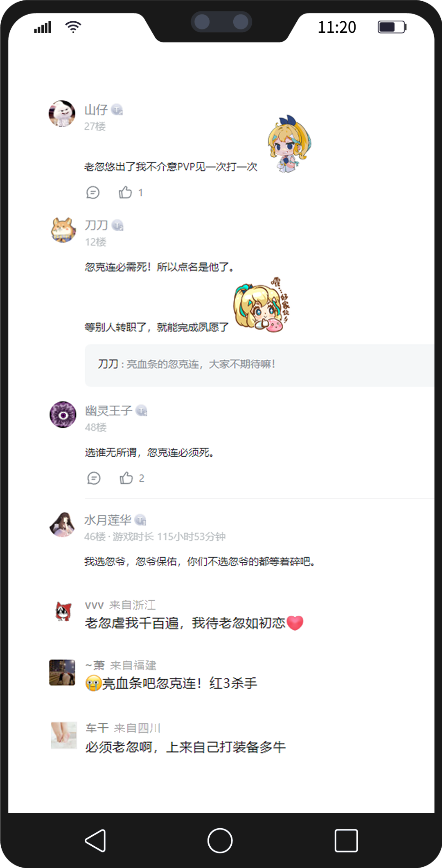
Task: View 幽灵王子's purple eye avatar
Action: [63, 415]
